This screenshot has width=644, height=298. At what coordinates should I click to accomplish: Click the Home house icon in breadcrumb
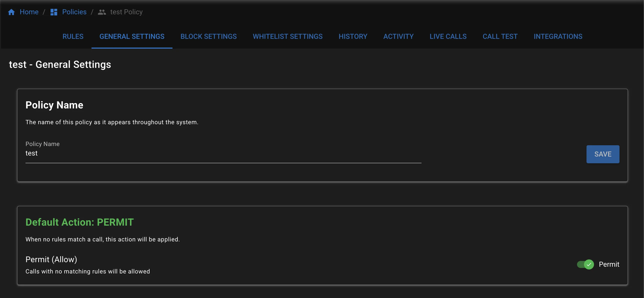[x=11, y=12]
